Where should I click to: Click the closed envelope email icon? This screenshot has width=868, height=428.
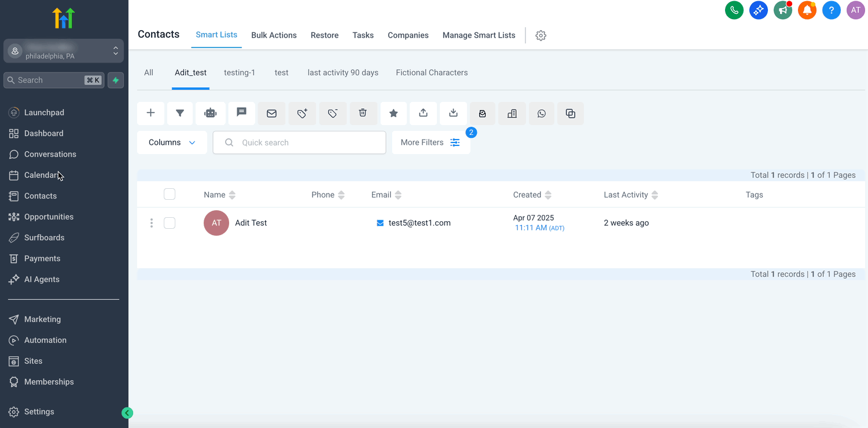[x=272, y=114]
